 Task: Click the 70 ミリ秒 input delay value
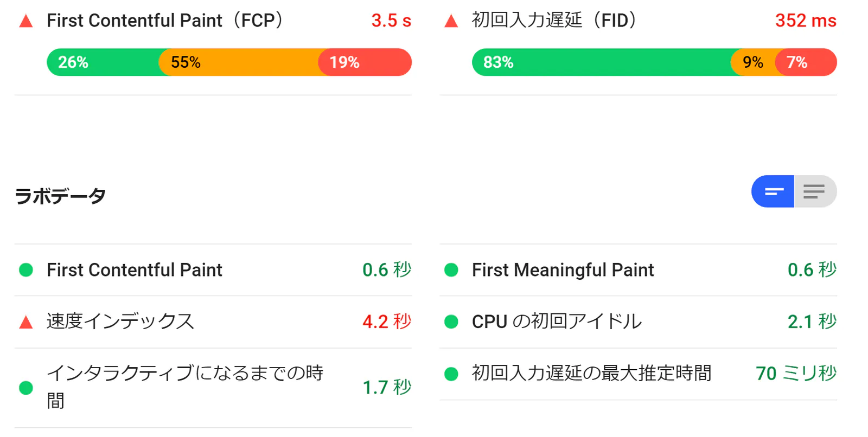coord(796,374)
